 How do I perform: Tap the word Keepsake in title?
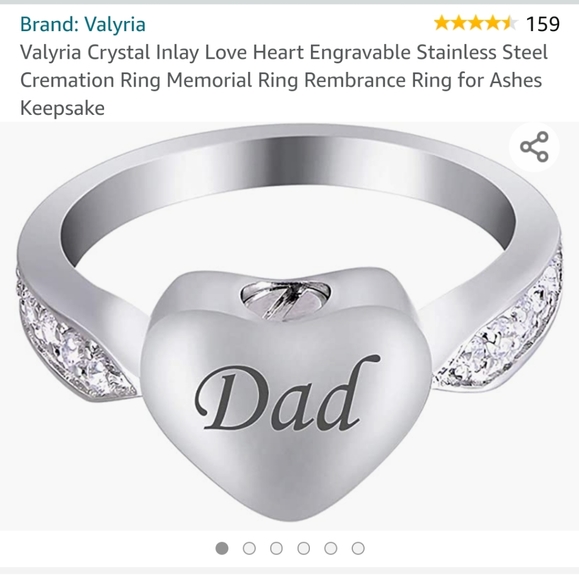(62, 108)
